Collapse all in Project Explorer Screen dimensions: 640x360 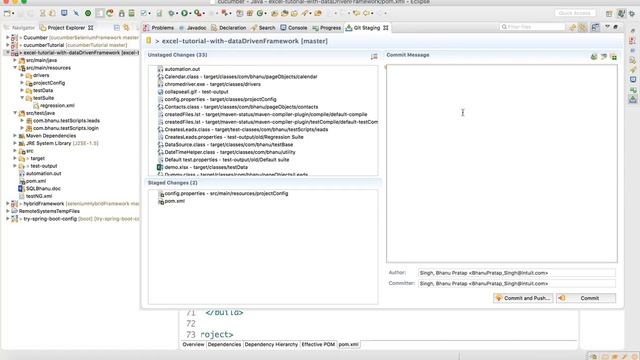[117, 28]
